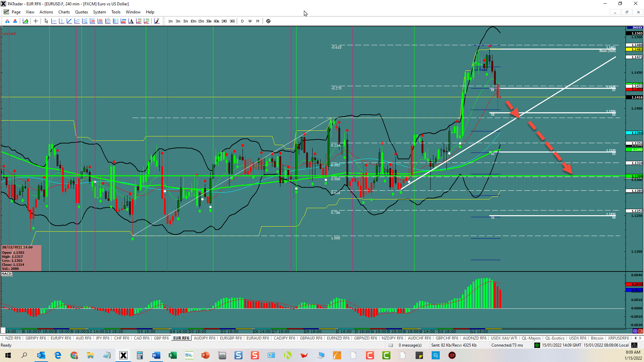This screenshot has height=362, width=644.
Task: Open the drawing brush properties icon
Action: (157, 21)
